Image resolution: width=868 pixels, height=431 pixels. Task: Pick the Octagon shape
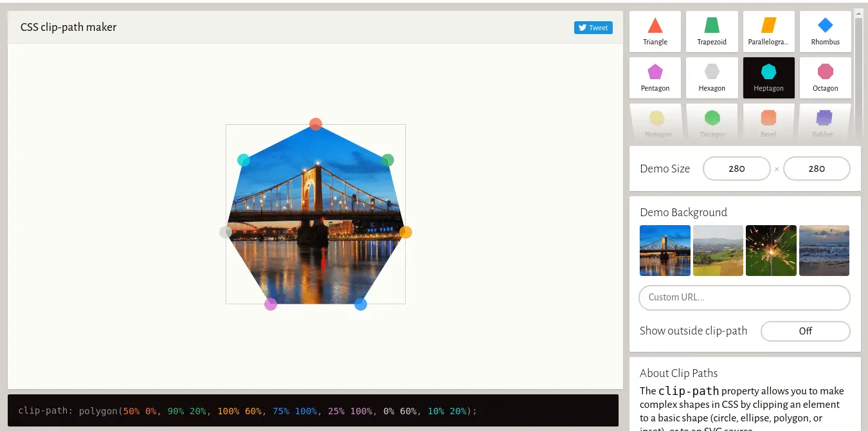[825, 78]
